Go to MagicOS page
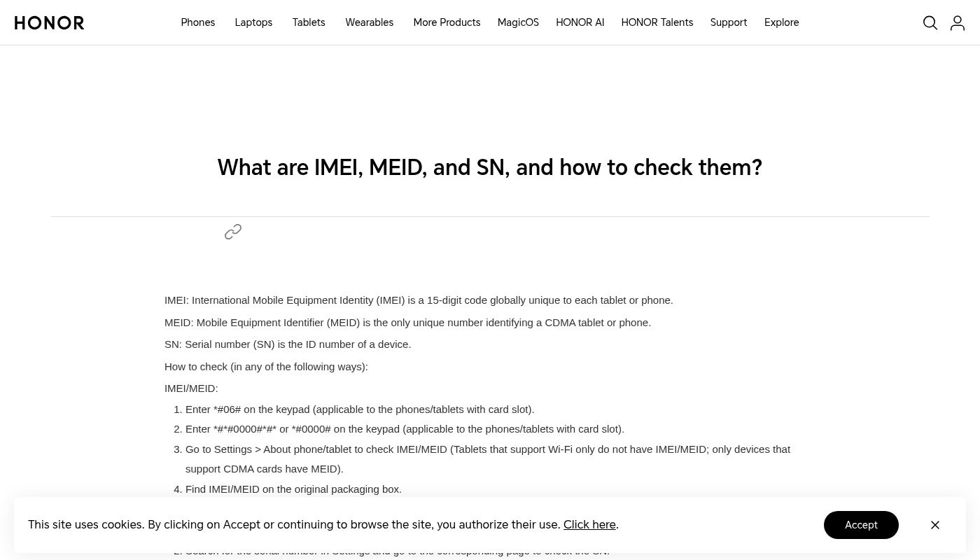The image size is (980, 560). [518, 22]
